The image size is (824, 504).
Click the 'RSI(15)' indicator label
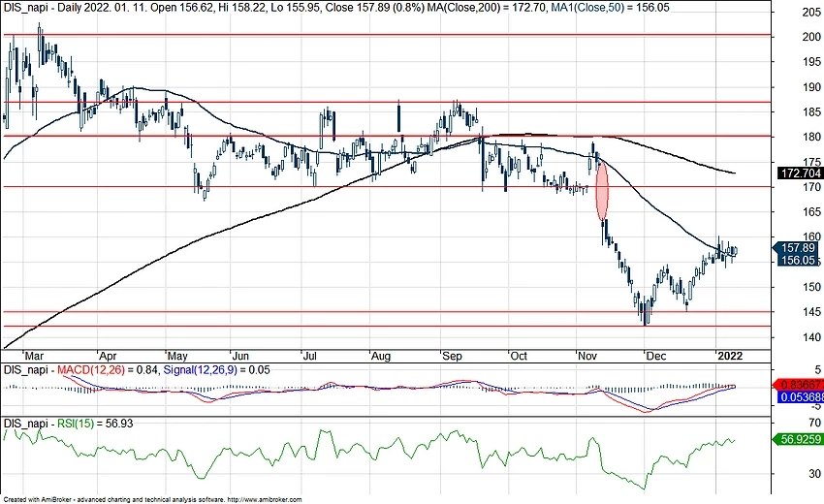pyautogui.click(x=76, y=424)
